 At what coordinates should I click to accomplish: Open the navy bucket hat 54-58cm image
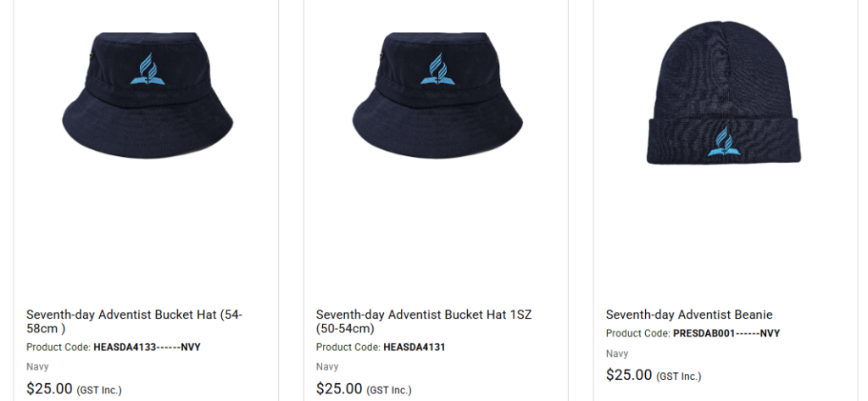[x=147, y=95]
